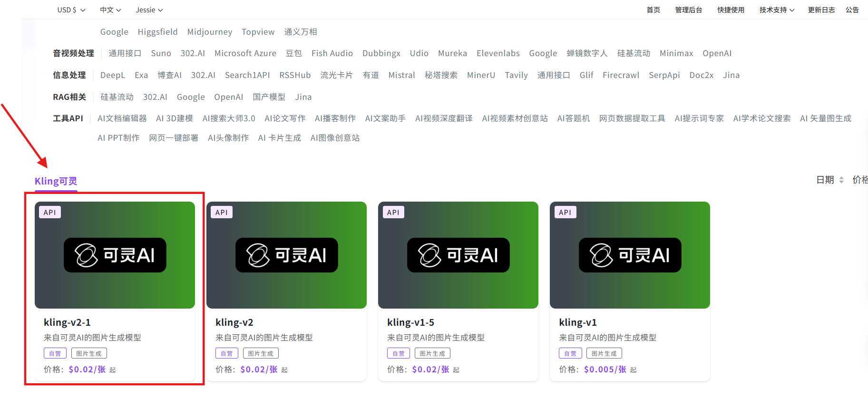868x398 pixels.
Task: Open 管理后台 from top navigation
Action: click(689, 10)
